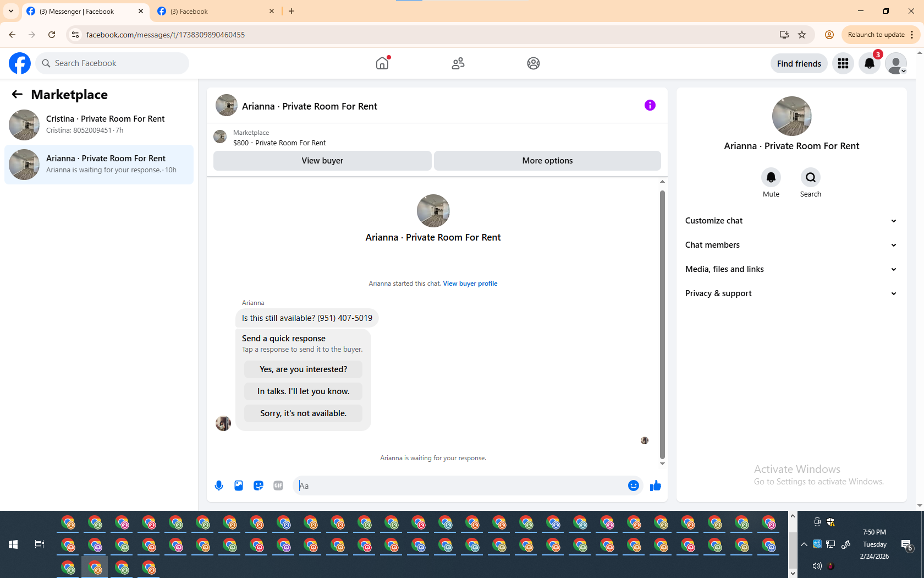
Task: Click the taskbar volume icon
Action: click(817, 566)
